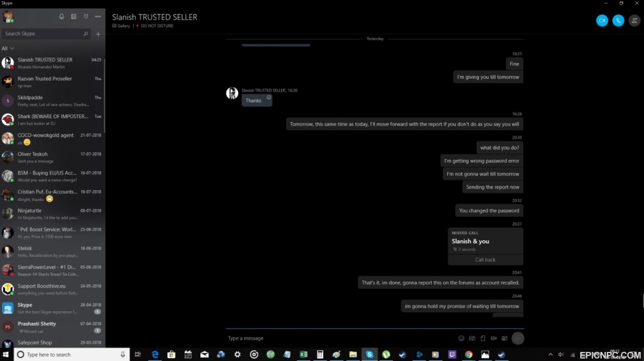Open Oliver Teskoh conversation
Viewport: 644px width, 361px height.
(x=52, y=157)
